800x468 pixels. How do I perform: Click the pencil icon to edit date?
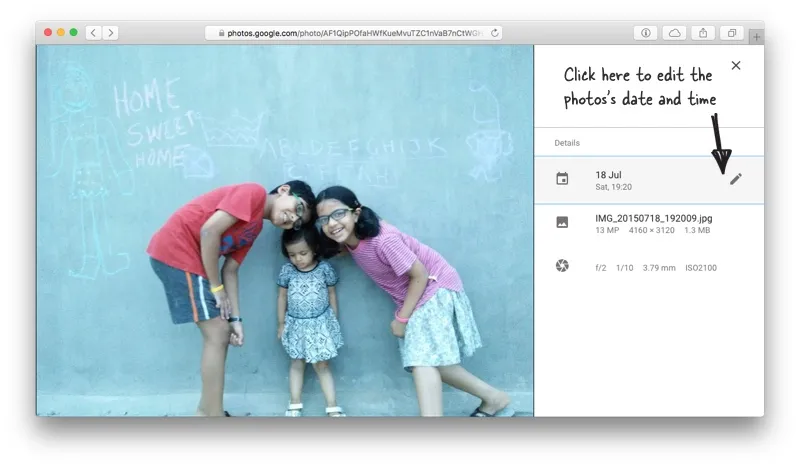point(735,179)
